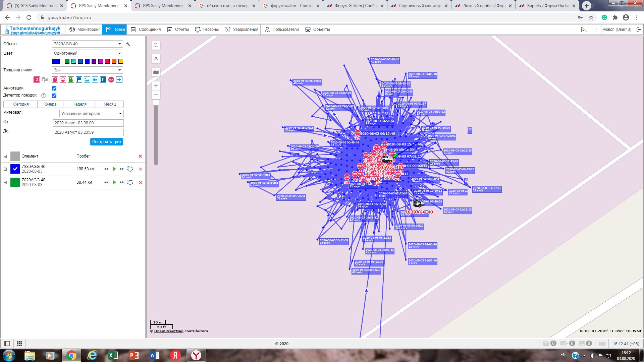
Task: Open the Объект dropdown 7829AGG 40
Action: [x=88, y=44]
